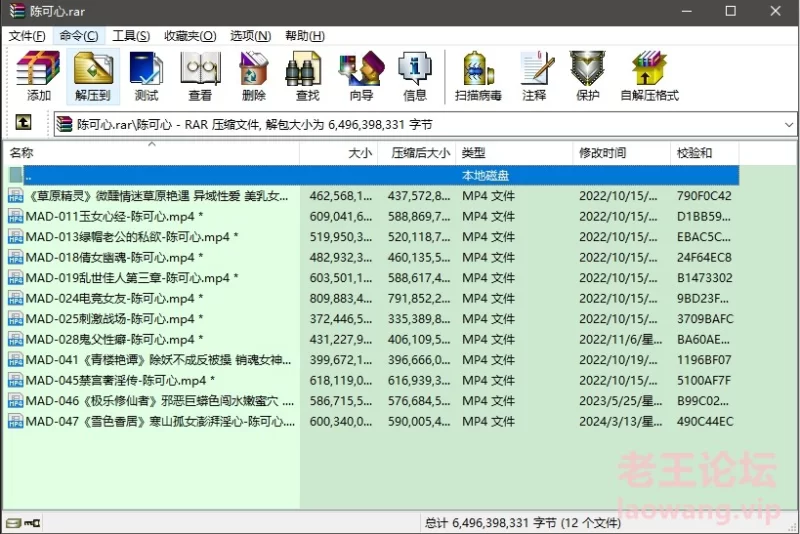Click the 保护 (Protect) shield icon

coord(587,75)
